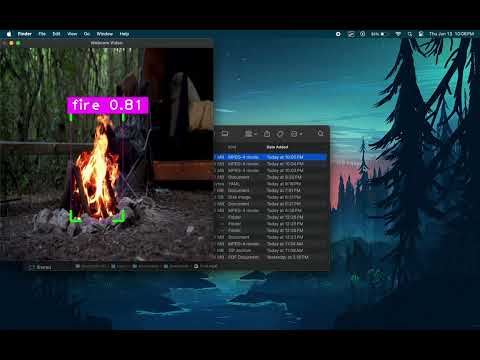Select the highlighted MPEG-4 movie row
The width and height of the screenshot is (480, 360).
(x=270, y=157)
